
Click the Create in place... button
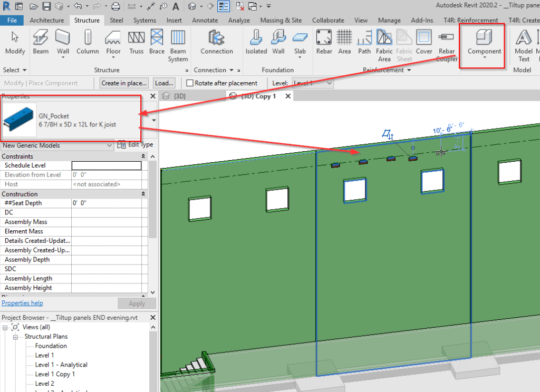coord(124,83)
